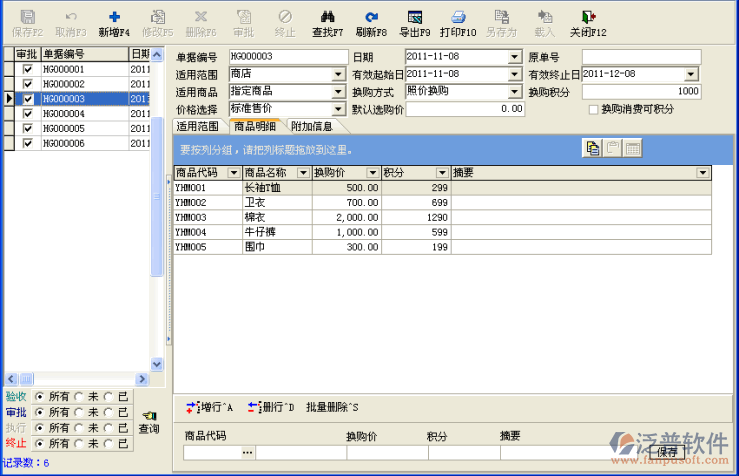The image size is (739, 476).
Task: Click the 导出F9 export icon
Action: [414, 17]
